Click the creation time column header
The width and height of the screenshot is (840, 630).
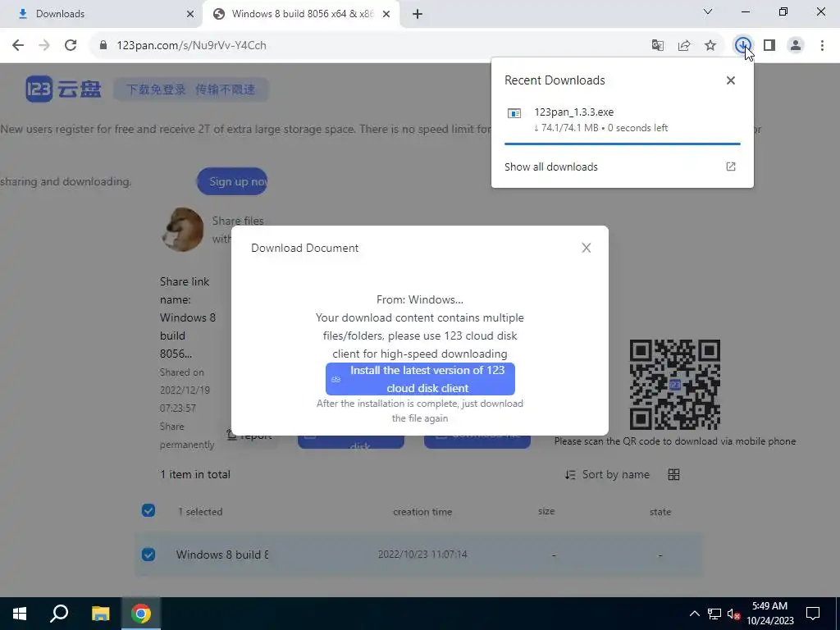pyautogui.click(x=422, y=512)
